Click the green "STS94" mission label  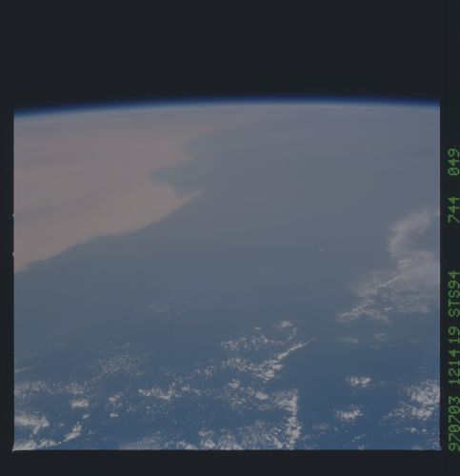click(453, 293)
